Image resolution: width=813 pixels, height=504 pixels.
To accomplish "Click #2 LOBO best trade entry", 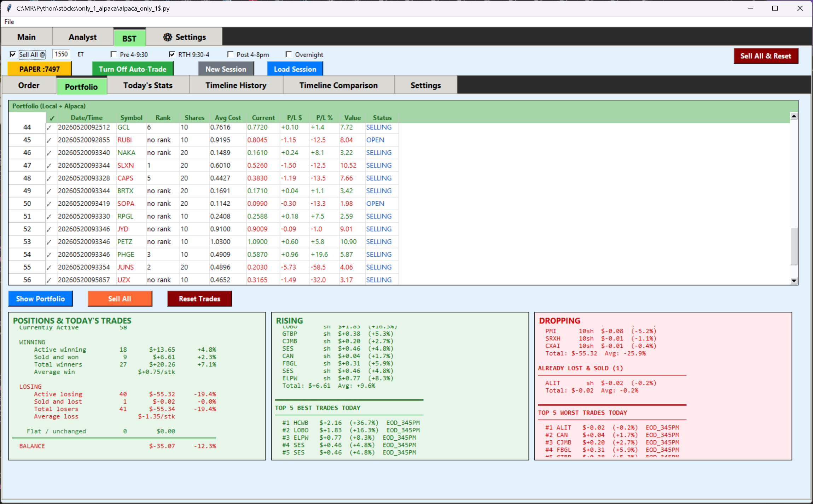I will 351,430.
